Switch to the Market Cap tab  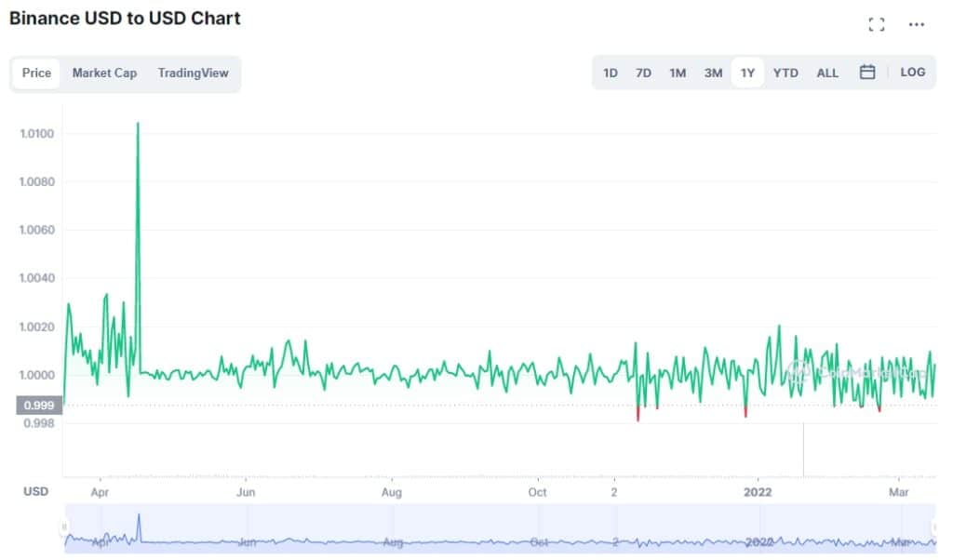[x=104, y=73]
